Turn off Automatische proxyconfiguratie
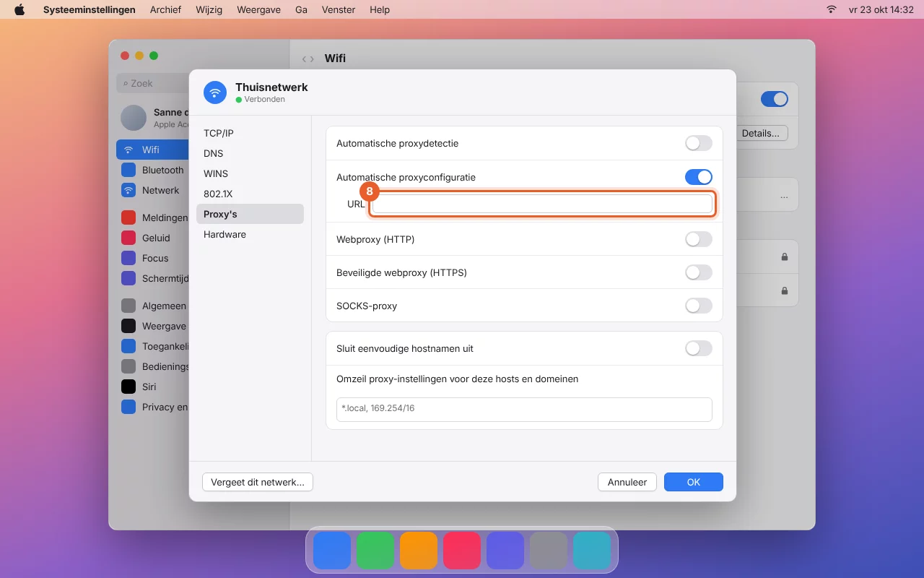This screenshot has width=924, height=578. (699, 177)
